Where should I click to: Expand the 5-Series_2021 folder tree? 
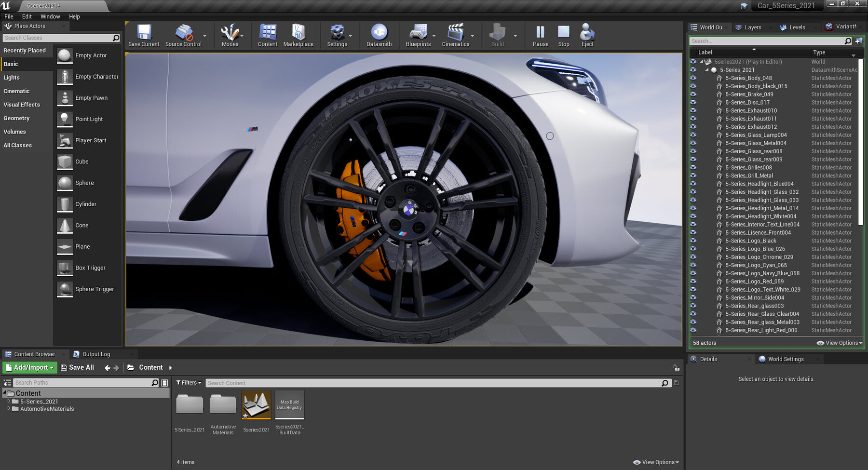[x=9, y=401]
